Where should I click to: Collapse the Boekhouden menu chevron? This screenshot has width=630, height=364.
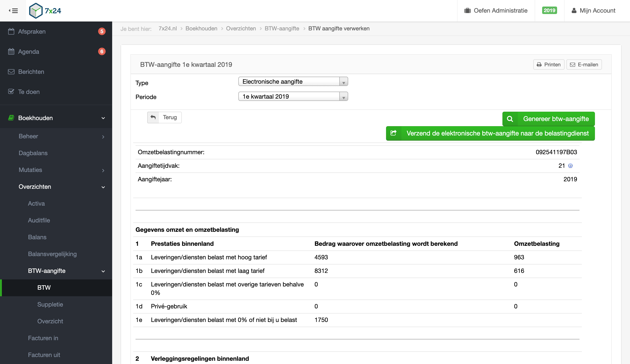103,118
